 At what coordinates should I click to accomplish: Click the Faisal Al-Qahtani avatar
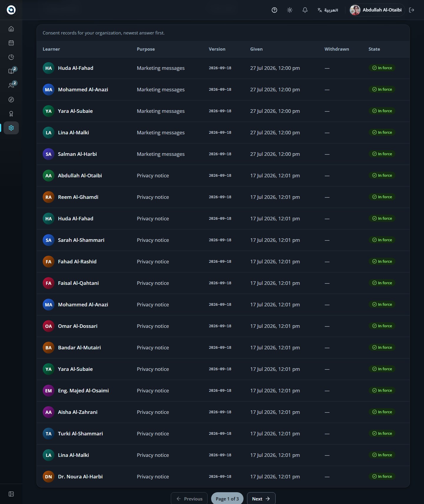(49, 283)
